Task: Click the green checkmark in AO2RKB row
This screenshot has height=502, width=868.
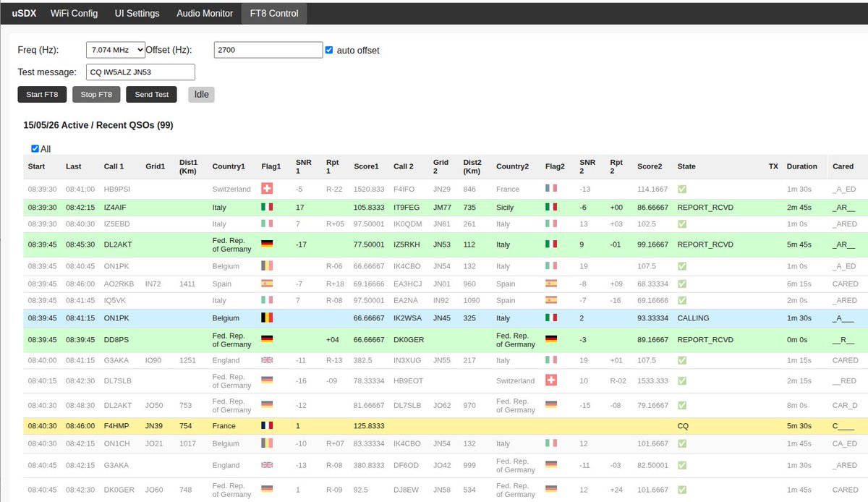Action: point(681,284)
